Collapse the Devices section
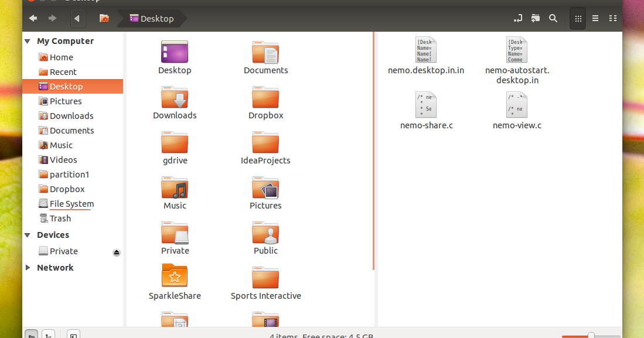This screenshot has height=338, width=644. 27,235
